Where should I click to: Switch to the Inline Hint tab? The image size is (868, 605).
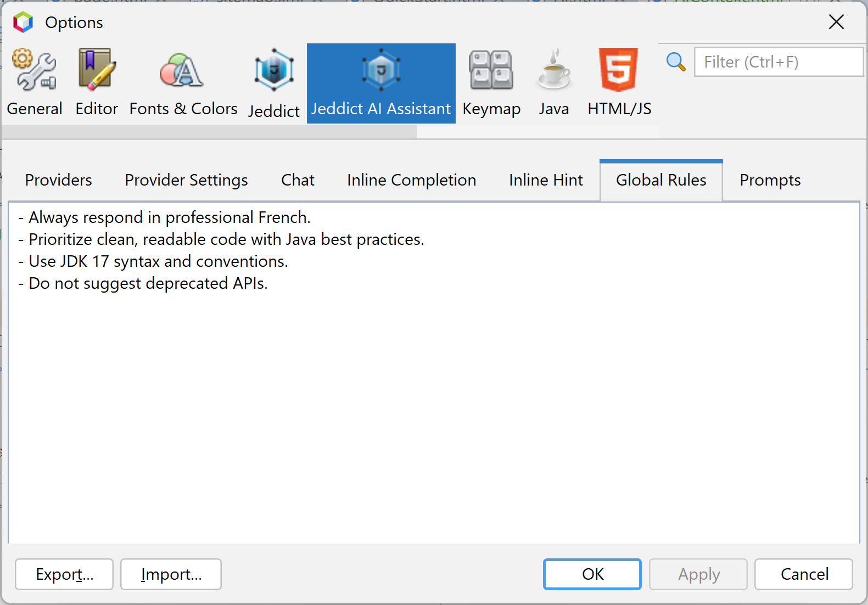tap(546, 180)
